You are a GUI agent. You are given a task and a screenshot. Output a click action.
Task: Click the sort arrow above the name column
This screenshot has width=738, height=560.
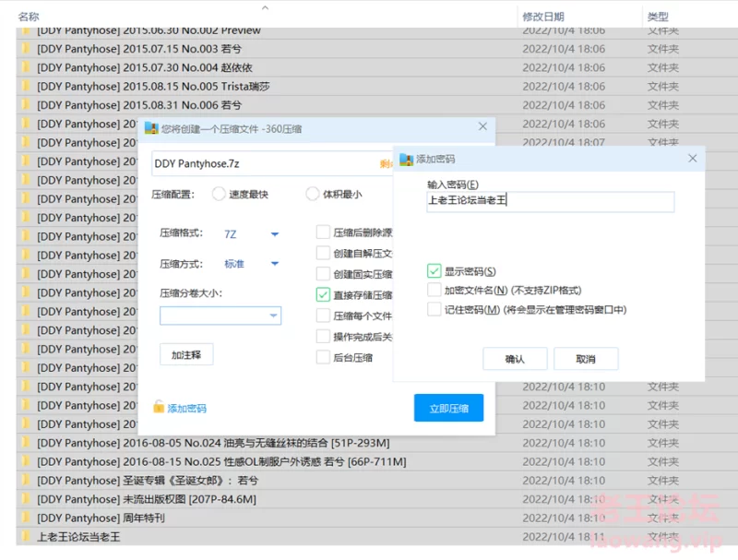pos(265,7)
